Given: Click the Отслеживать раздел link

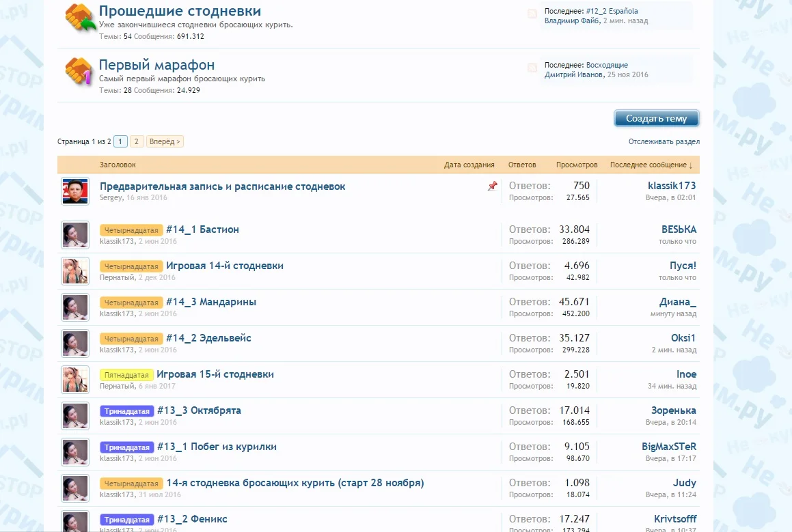Looking at the screenshot, I should [x=664, y=141].
